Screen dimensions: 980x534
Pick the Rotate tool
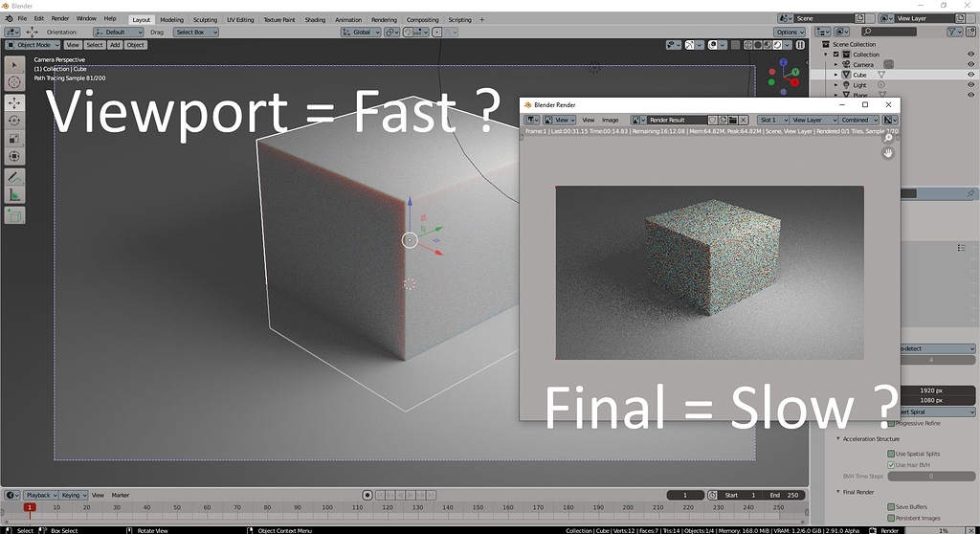coord(14,121)
